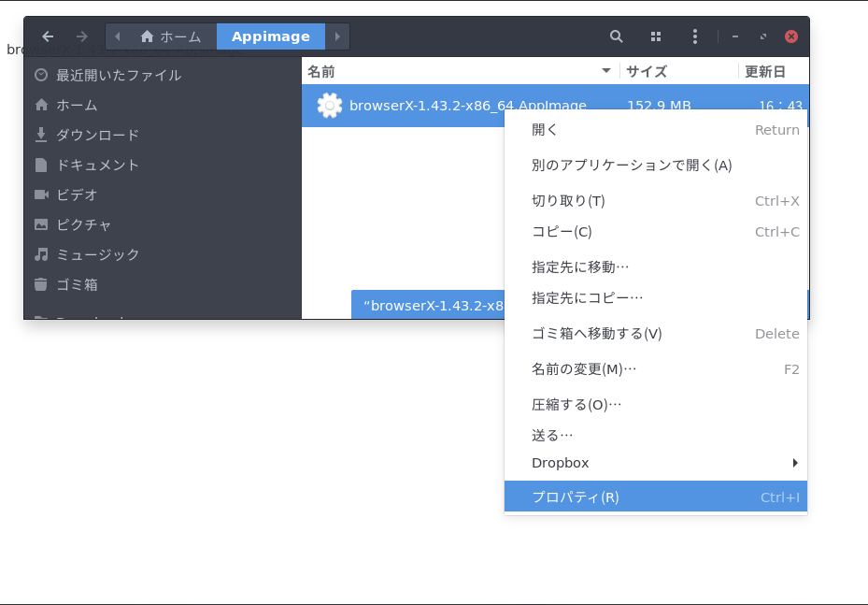Open ゴミ箱 in the sidebar

(x=77, y=284)
